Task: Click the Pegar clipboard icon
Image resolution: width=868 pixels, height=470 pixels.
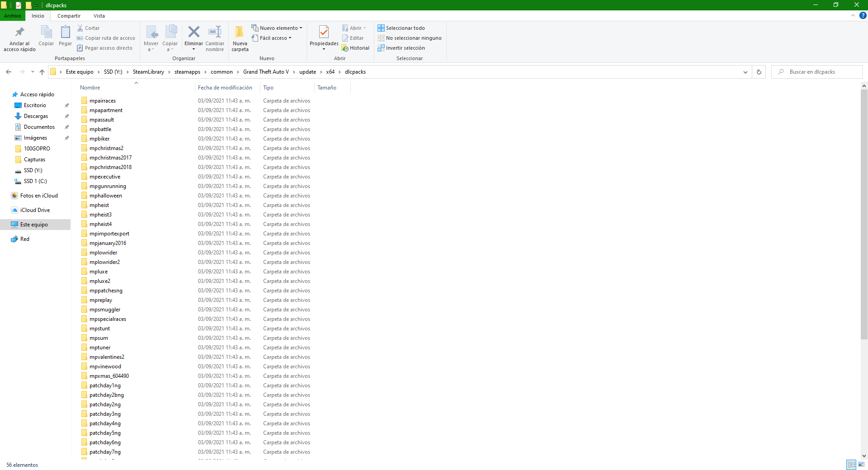Action: click(65, 33)
